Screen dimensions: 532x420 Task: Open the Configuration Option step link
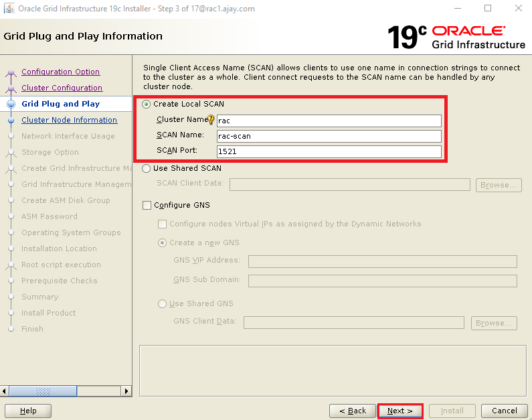click(x=61, y=72)
